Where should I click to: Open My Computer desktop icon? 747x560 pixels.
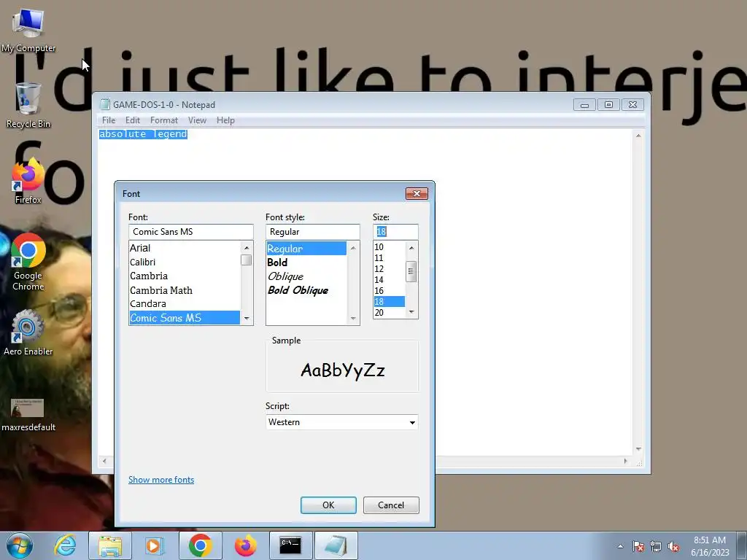(x=28, y=30)
